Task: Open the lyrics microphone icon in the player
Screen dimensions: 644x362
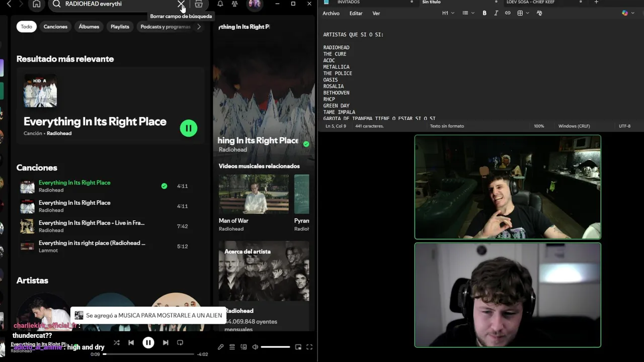Action: click(x=220, y=347)
